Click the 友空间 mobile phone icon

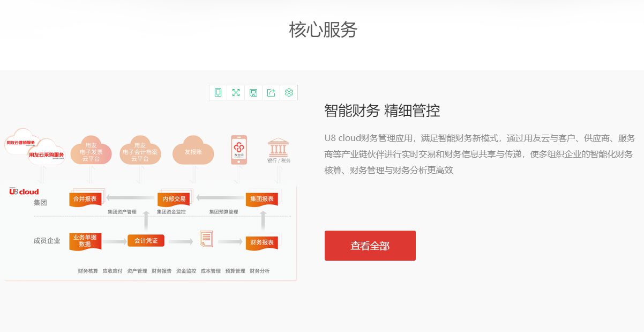point(239,150)
